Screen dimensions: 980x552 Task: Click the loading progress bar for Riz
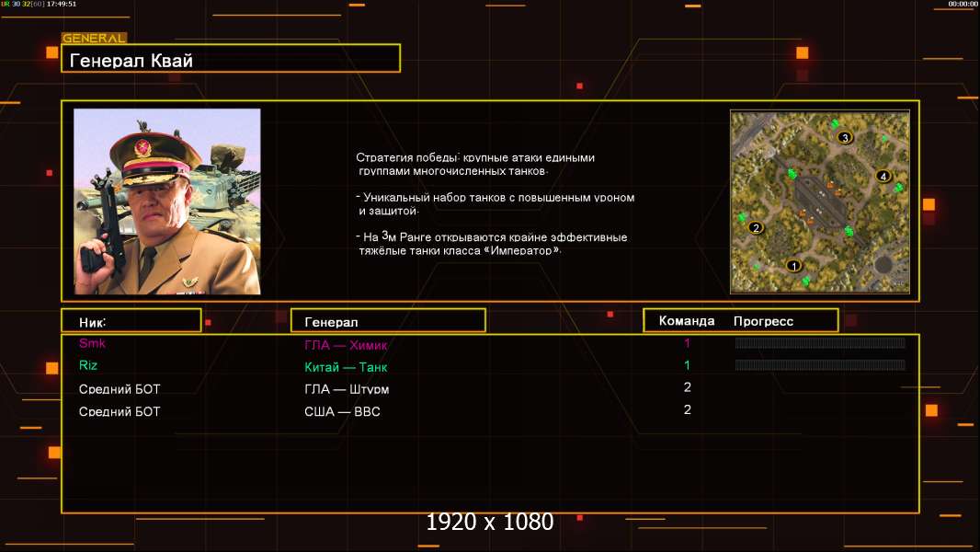(820, 365)
